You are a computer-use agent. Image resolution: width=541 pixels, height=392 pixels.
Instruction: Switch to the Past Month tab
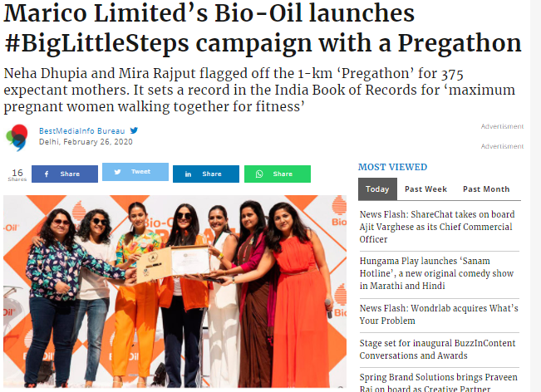click(486, 189)
